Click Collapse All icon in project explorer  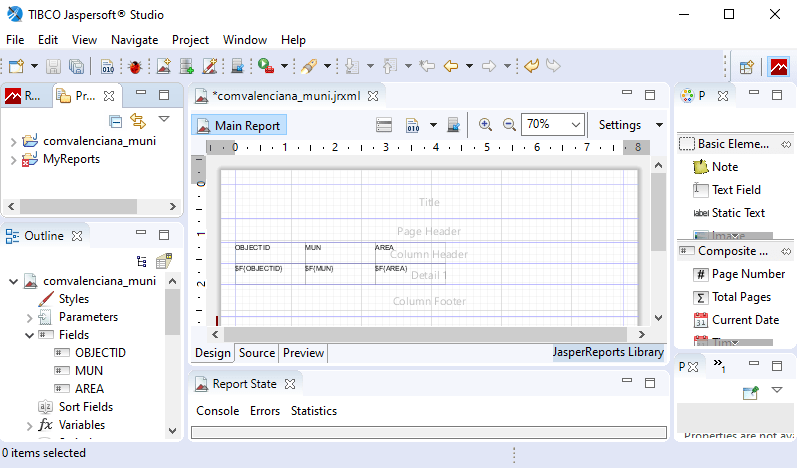pyautogui.click(x=116, y=121)
